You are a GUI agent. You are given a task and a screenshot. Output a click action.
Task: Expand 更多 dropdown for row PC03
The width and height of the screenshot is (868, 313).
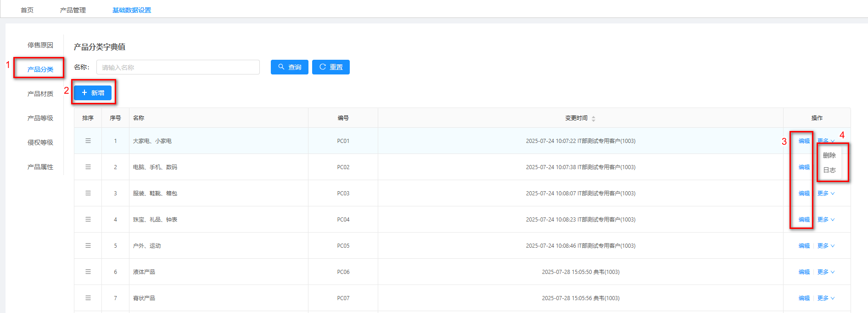[x=825, y=193]
